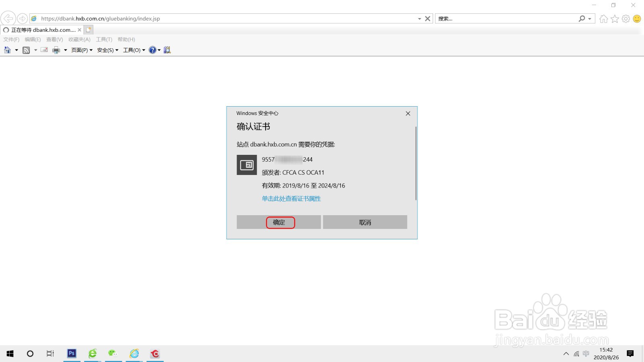
Task: Open Favorites star icon
Action: coord(615,19)
